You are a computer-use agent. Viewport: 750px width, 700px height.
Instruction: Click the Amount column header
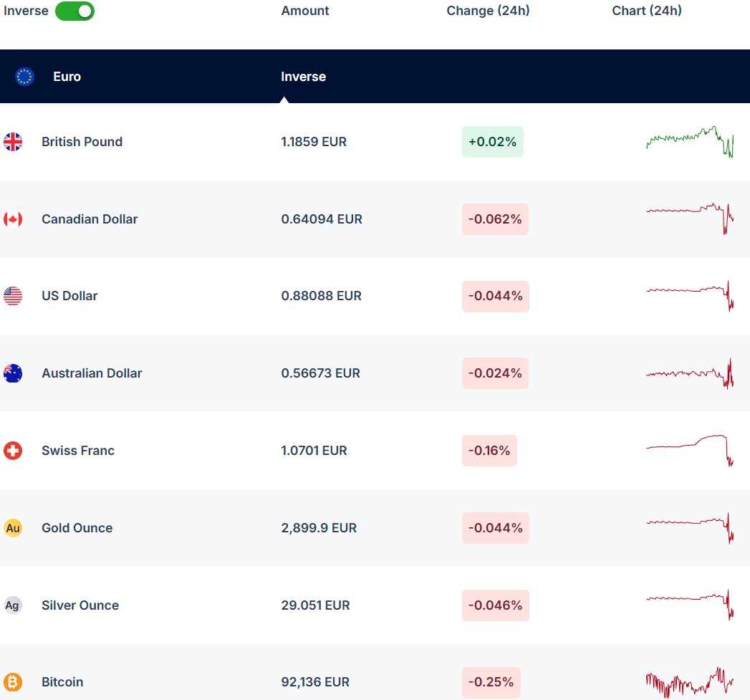305,11
